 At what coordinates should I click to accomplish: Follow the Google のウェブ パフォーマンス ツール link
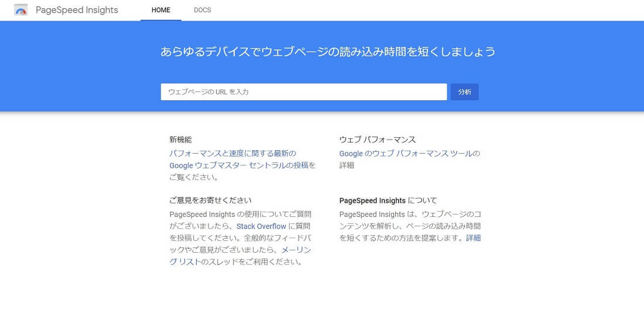pos(405,154)
